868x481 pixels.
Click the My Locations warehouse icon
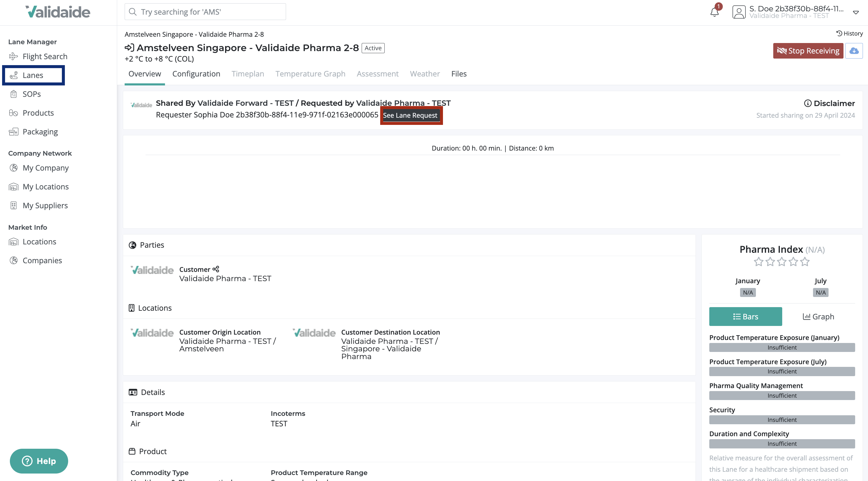[x=13, y=187]
